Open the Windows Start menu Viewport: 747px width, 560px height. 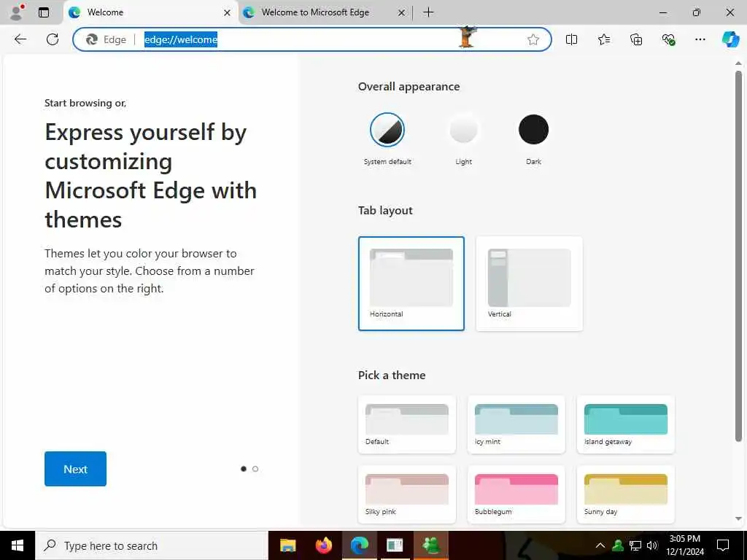18,545
